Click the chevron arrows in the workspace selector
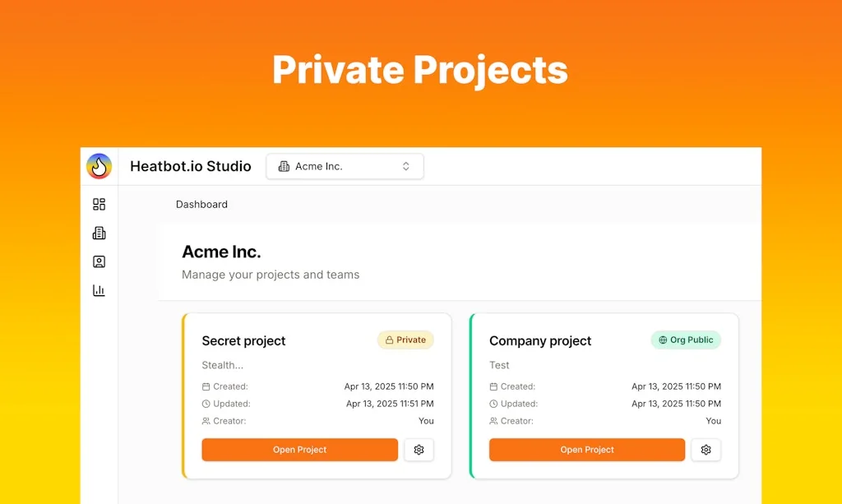The height and width of the screenshot is (504, 842). [x=405, y=166]
